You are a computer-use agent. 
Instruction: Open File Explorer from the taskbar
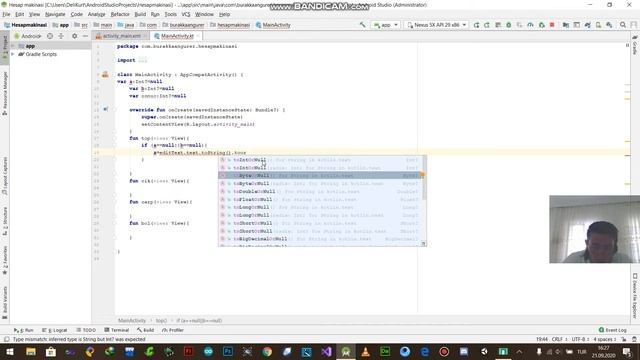point(31,351)
